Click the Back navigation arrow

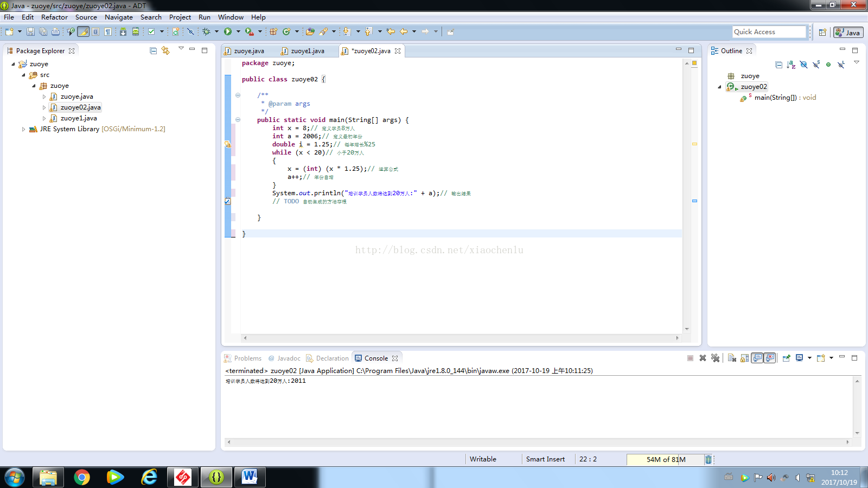pyautogui.click(x=404, y=31)
